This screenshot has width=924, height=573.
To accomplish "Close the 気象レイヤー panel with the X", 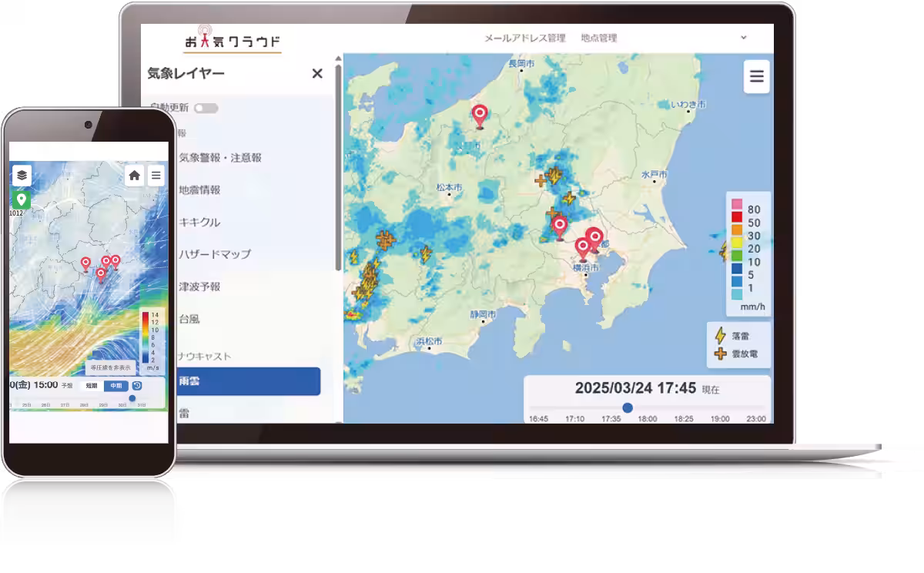I will [317, 73].
